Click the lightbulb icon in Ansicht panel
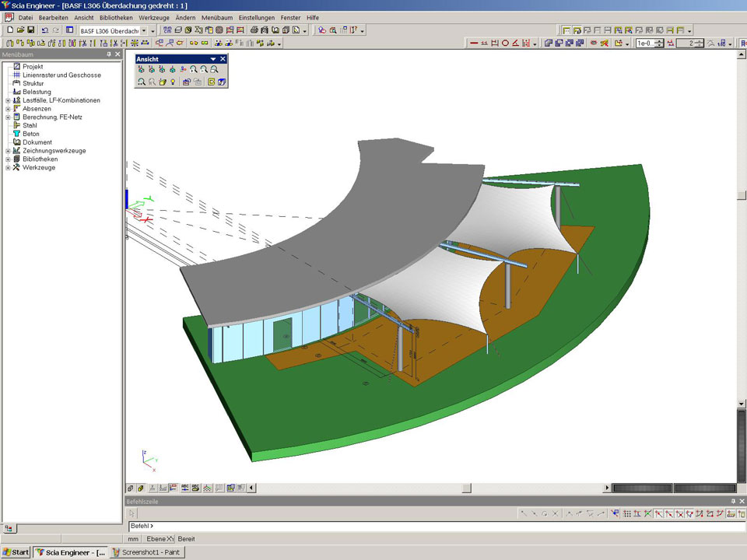The width and height of the screenshot is (747, 560). [173, 82]
